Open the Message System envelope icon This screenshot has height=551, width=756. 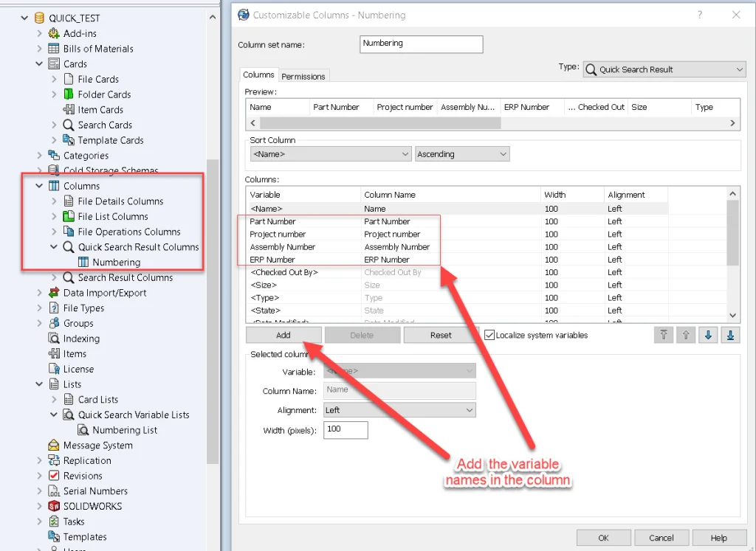[x=54, y=446]
